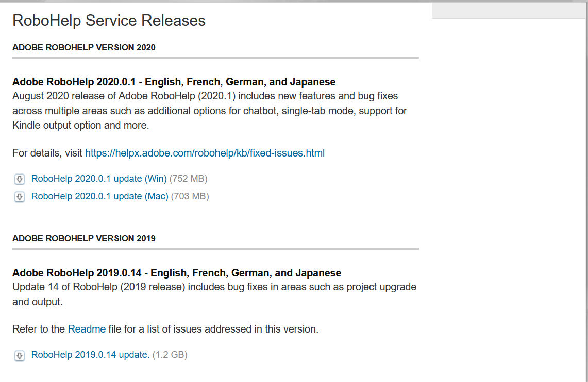
Task: Click the (752 MB) file size text
Action: click(x=188, y=179)
